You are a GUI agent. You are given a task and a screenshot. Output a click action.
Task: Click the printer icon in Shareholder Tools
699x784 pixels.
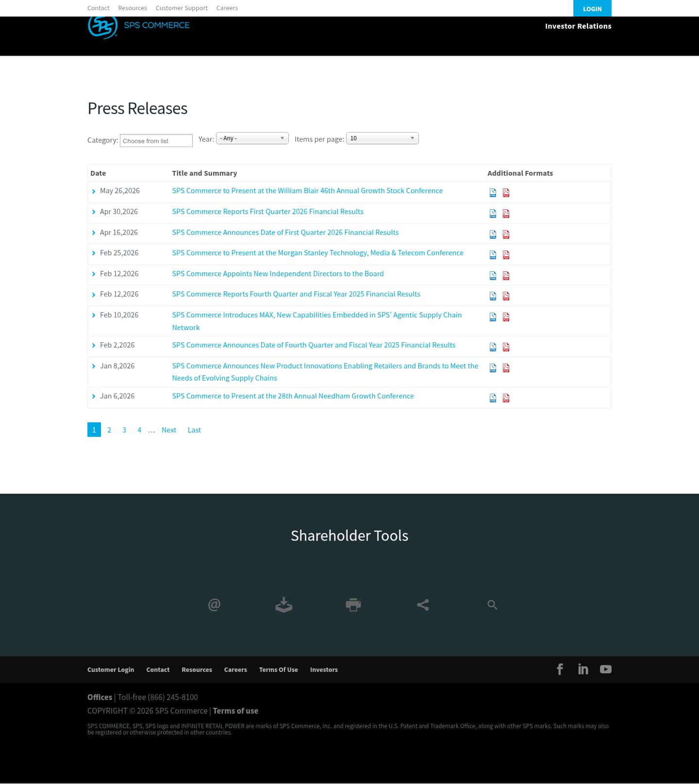tap(353, 605)
